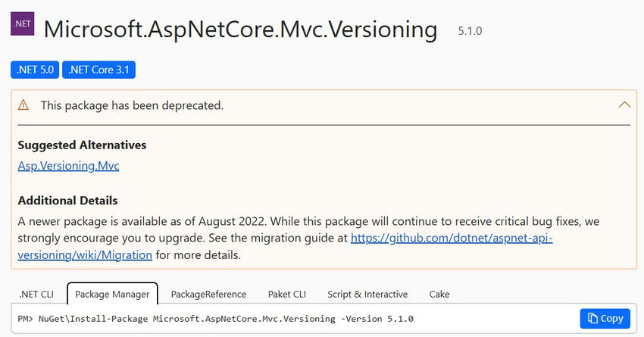Click the Install-Package command text box
Image resolution: width=644 pixels, height=337 pixels.
(295, 319)
